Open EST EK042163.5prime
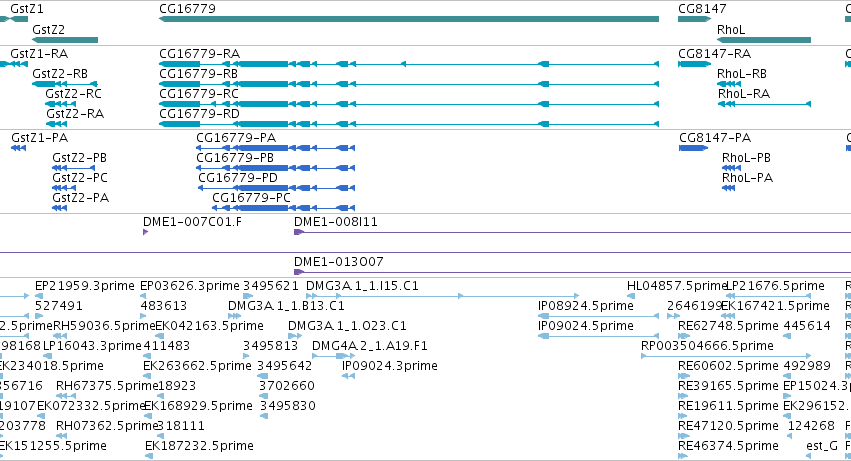 pyautogui.click(x=209, y=326)
